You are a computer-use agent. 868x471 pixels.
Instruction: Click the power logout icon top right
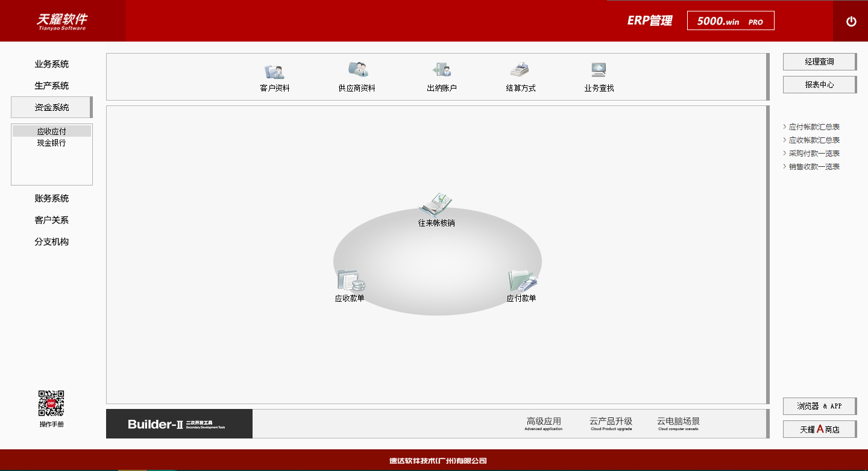851,20
